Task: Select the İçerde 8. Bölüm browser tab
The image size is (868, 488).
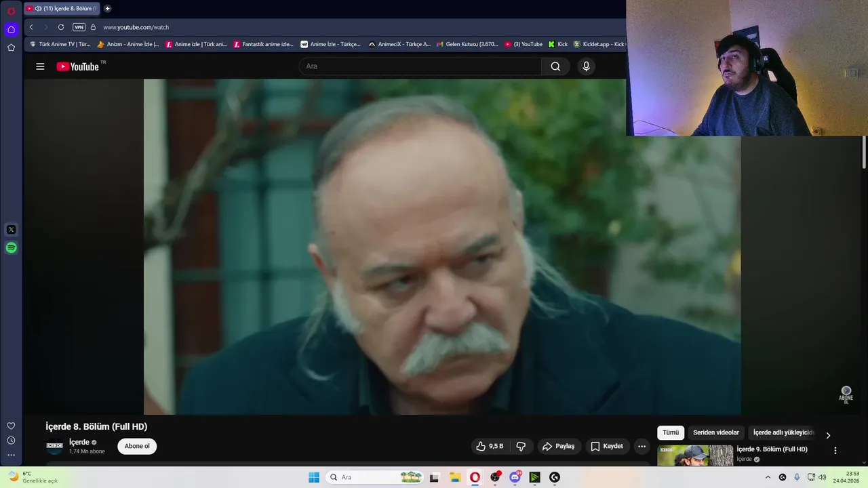Action: [62, 9]
